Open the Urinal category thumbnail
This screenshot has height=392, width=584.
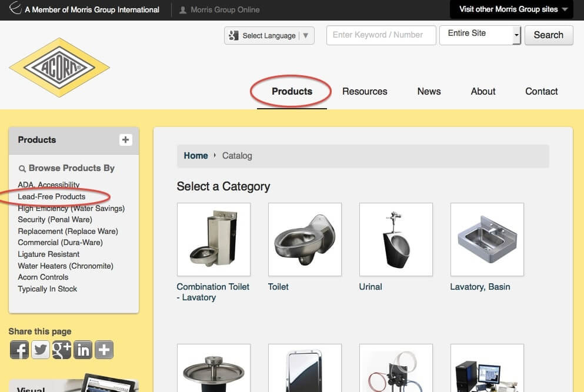click(396, 239)
